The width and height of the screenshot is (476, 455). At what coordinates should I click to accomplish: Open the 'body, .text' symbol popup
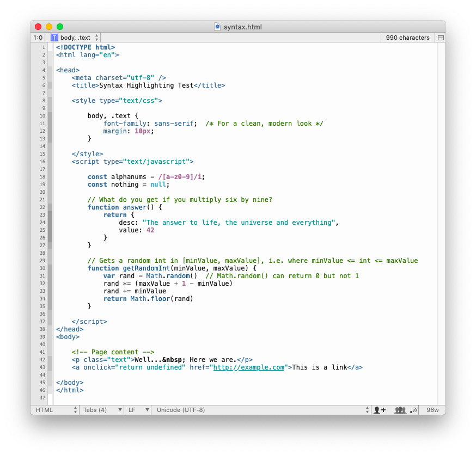tap(75, 38)
